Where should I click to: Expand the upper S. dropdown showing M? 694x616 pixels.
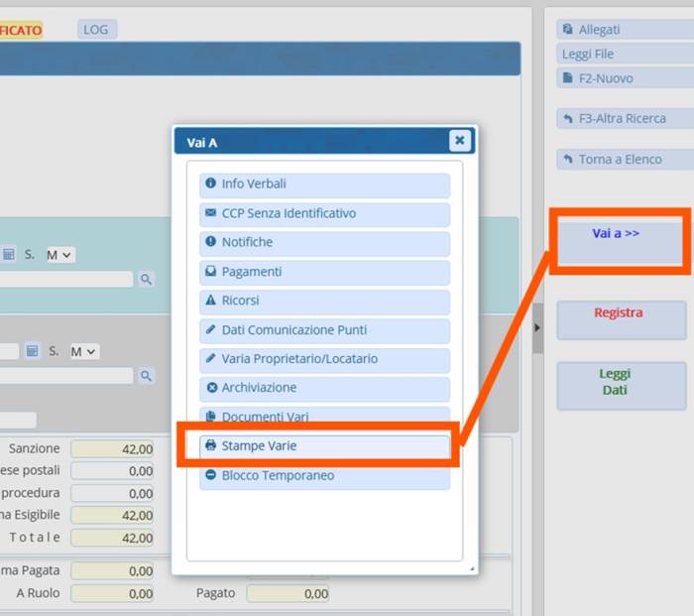60,255
